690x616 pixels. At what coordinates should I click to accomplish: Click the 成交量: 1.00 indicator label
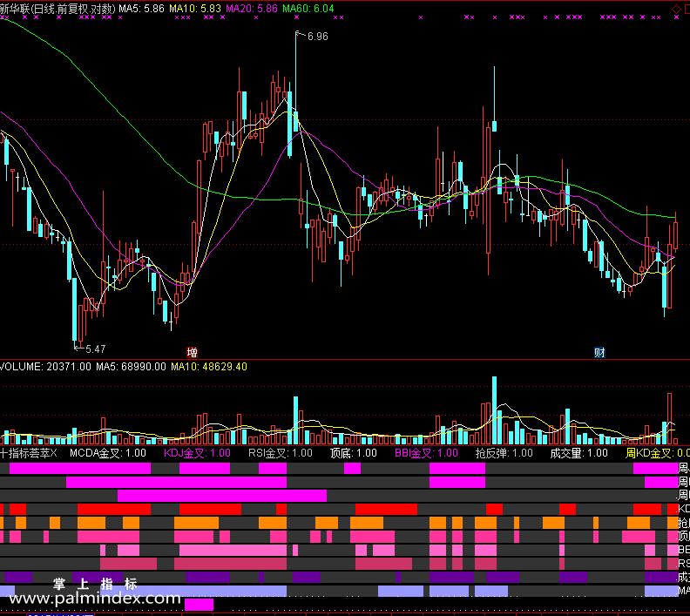(x=578, y=453)
